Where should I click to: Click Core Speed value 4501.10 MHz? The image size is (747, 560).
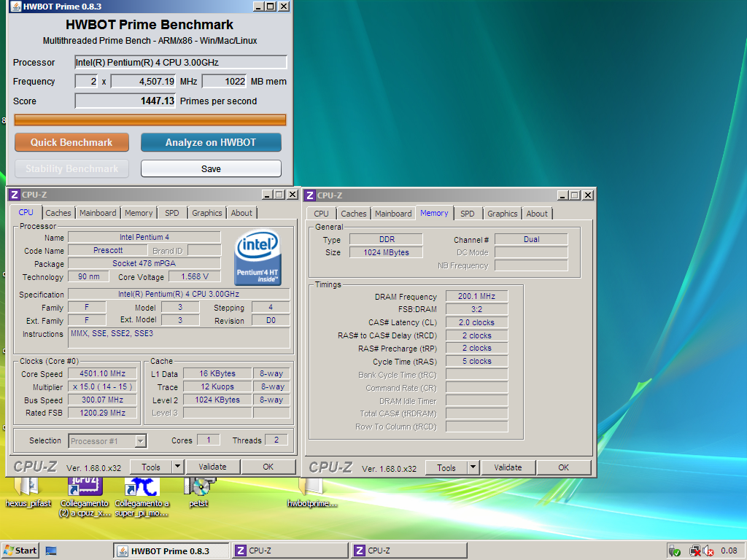click(102, 374)
